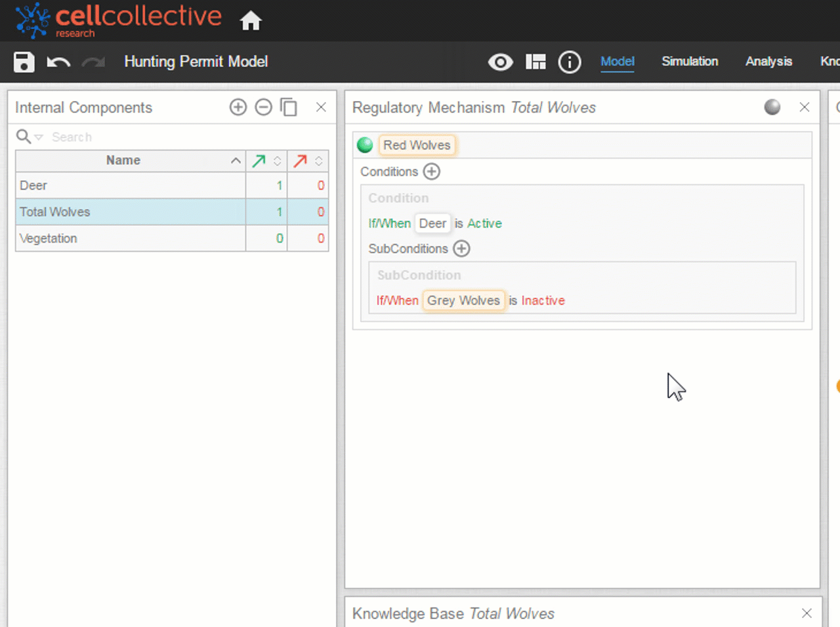This screenshot has width=840, height=627.
Task: Open the model info icon
Action: (570, 62)
